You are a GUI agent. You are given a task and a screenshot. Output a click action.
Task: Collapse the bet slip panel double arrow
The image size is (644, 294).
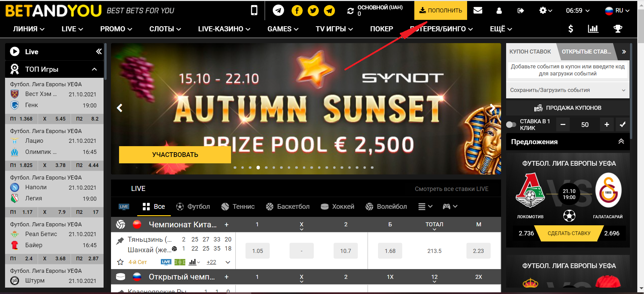pyautogui.click(x=624, y=52)
